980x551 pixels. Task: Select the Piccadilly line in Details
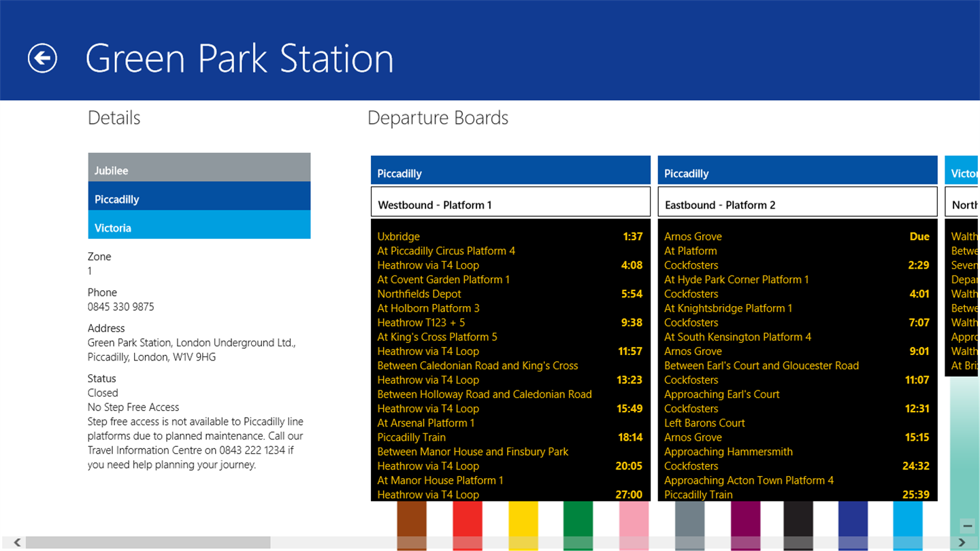tap(199, 196)
